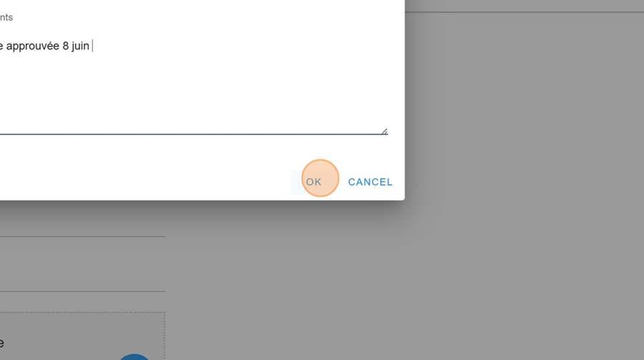Click empty dialog area left of OK
644x360 pixels.
[x=144, y=182]
